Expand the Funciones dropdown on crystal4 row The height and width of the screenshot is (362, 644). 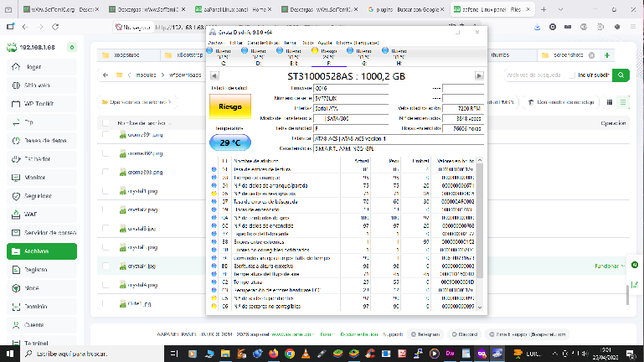(609, 266)
